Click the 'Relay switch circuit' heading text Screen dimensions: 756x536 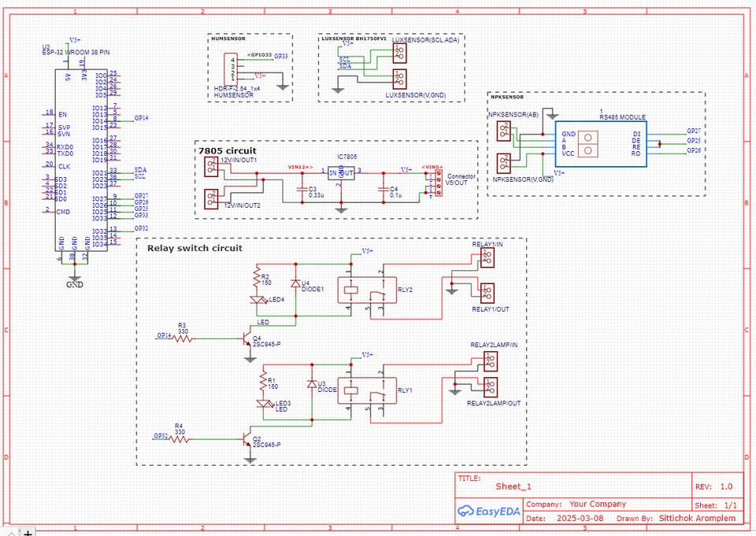(x=195, y=248)
